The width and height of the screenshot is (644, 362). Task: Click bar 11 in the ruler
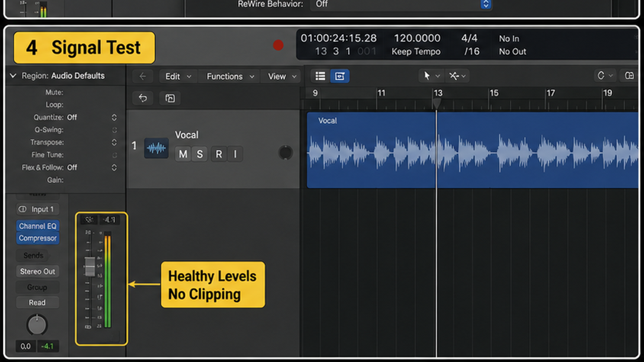click(381, 93)
